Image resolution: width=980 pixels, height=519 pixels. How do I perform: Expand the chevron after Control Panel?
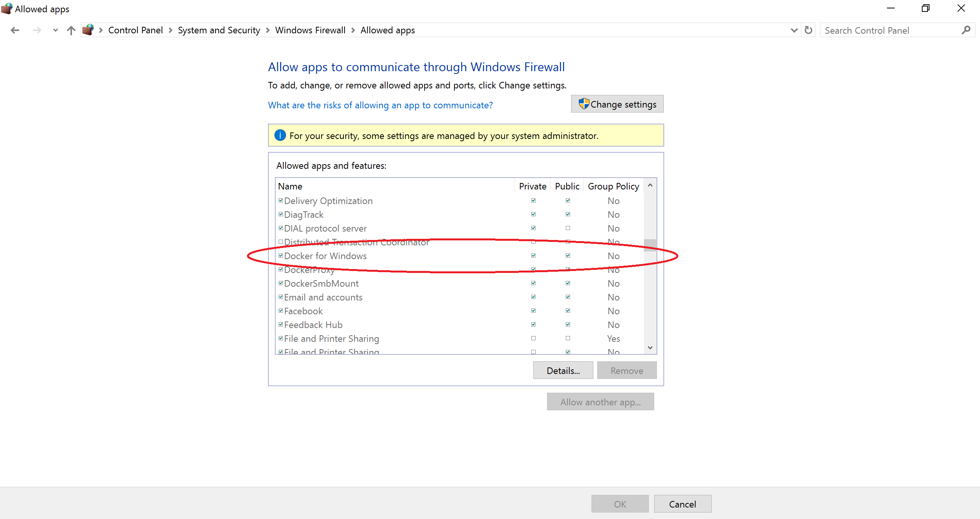(x=170, y=30)
